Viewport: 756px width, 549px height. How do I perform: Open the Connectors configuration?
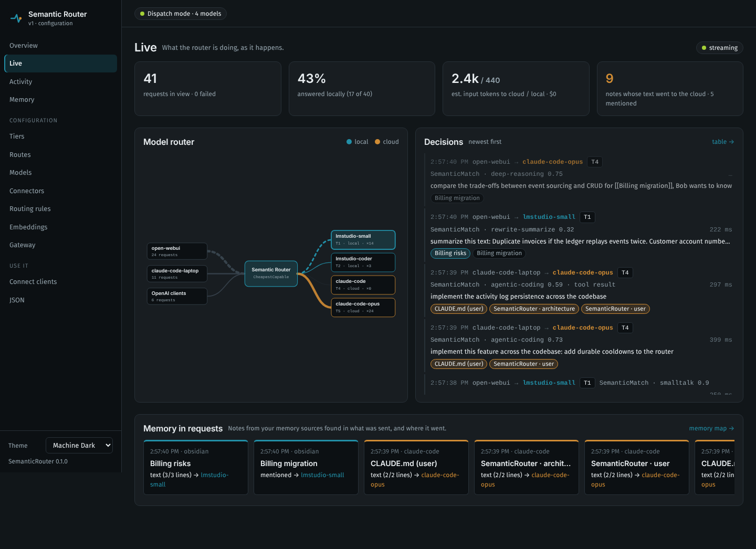[x=60, y=191]
